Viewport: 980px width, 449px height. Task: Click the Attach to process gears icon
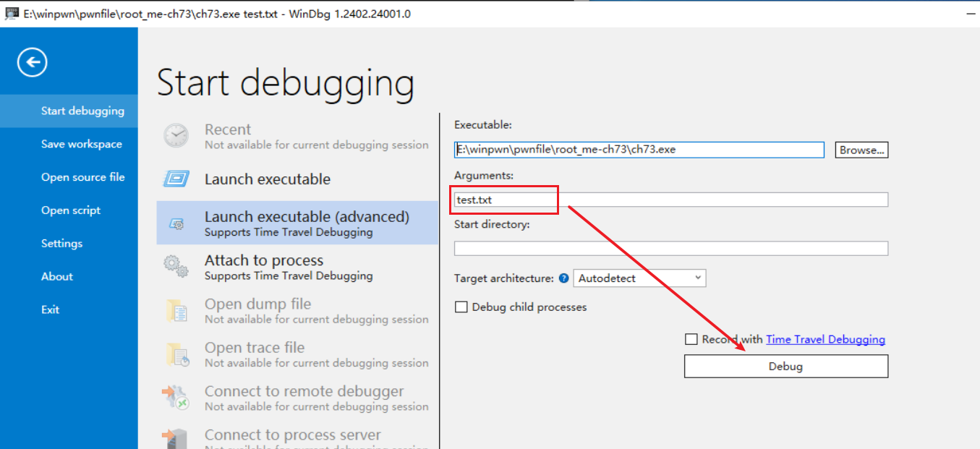176,267
